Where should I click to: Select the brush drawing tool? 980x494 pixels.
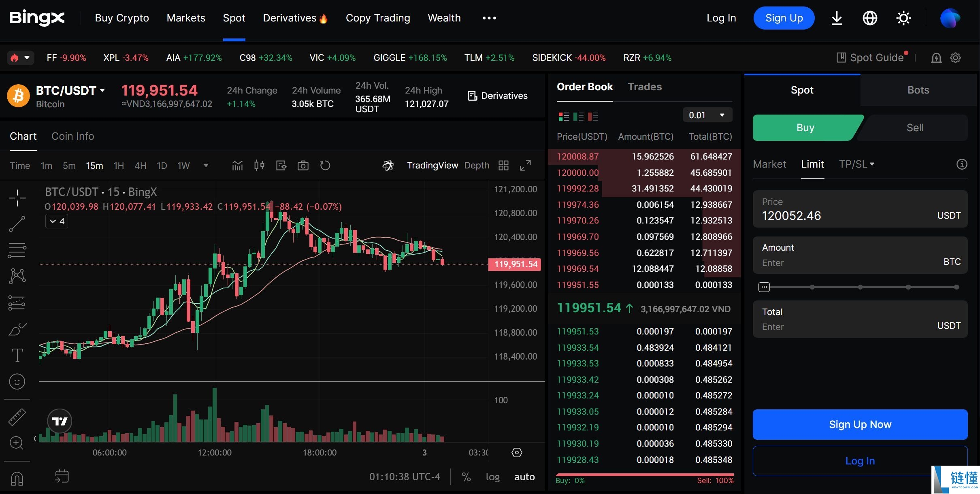(17, 329)
